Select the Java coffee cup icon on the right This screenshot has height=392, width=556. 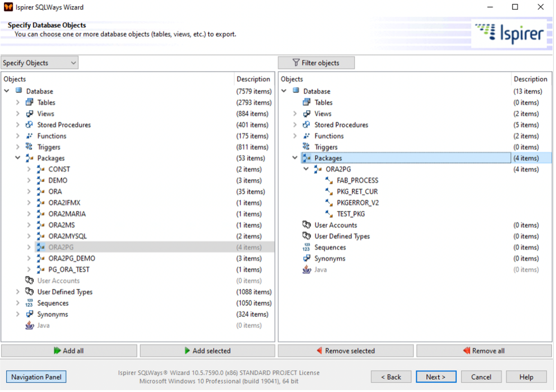coord(307,269)
